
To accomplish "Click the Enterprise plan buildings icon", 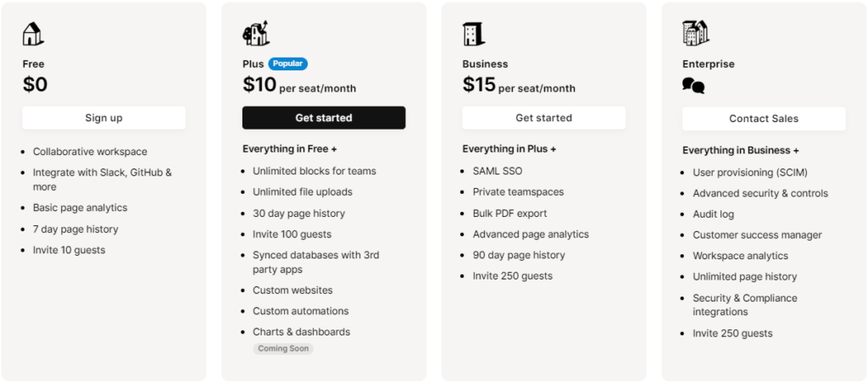I will pos(695,34).
